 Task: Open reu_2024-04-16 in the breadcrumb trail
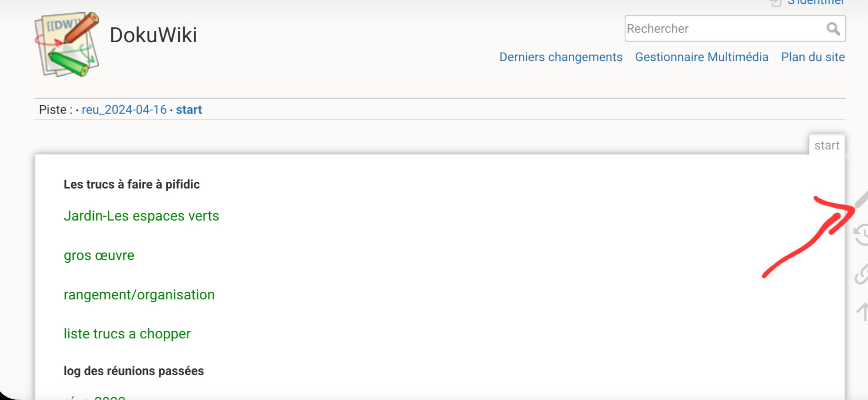tap(124, 110)
